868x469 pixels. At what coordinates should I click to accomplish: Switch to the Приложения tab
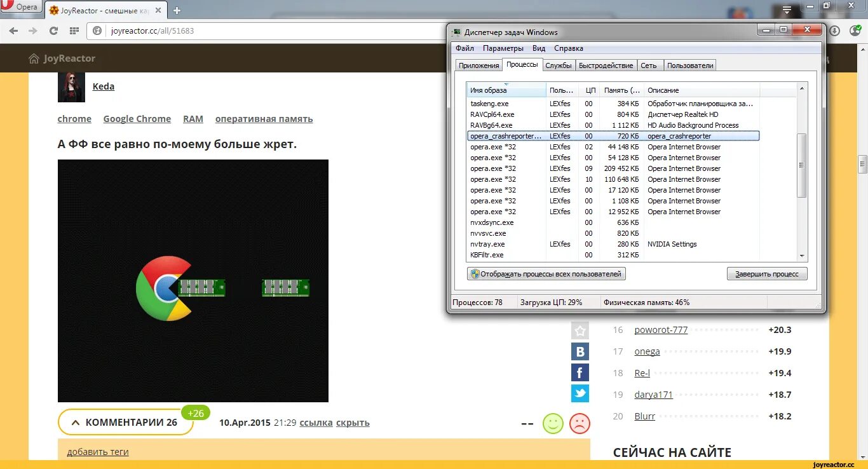479,65
